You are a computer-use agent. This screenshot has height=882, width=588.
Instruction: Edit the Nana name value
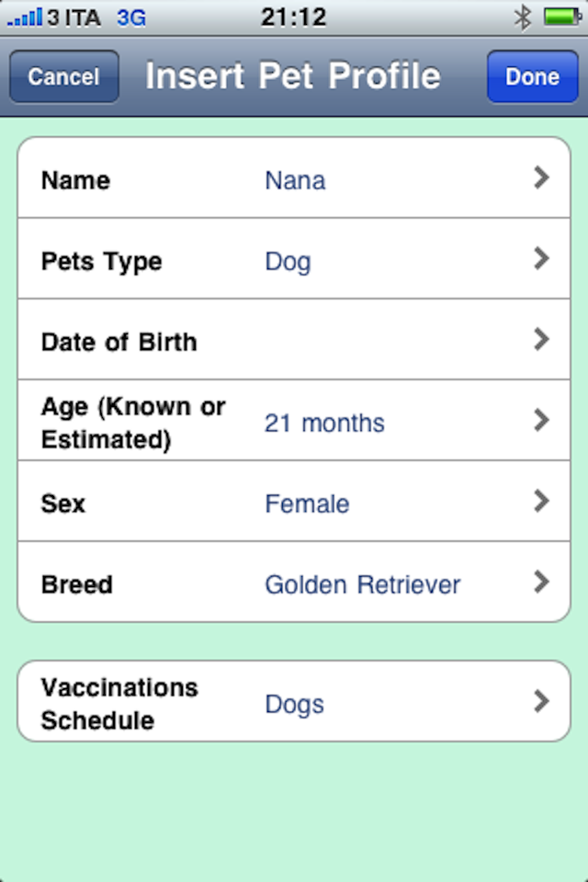coord(295,180)
